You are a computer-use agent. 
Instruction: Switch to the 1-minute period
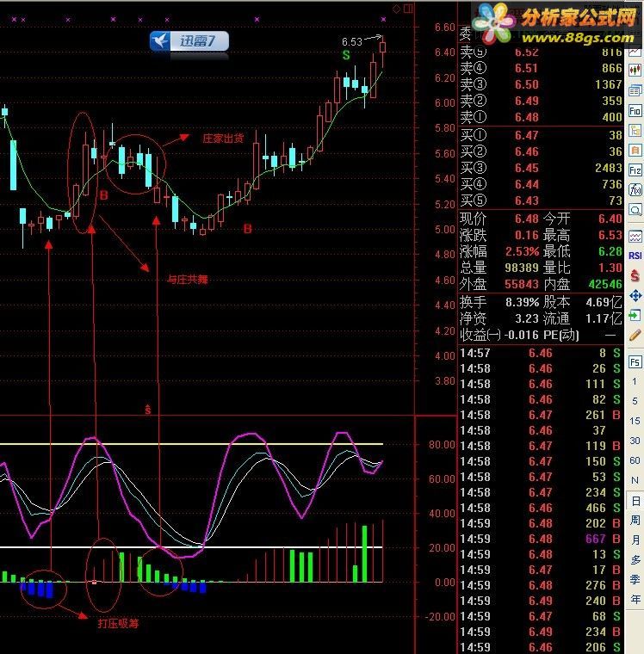(x=635, y=381)
